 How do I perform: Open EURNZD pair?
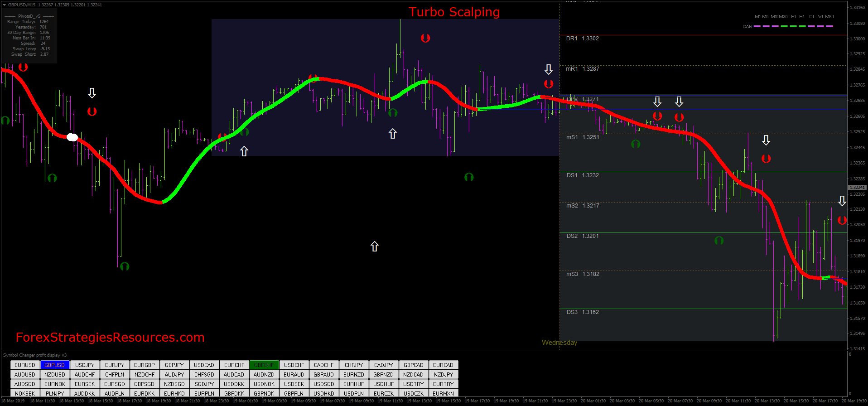tap(354, 375)
